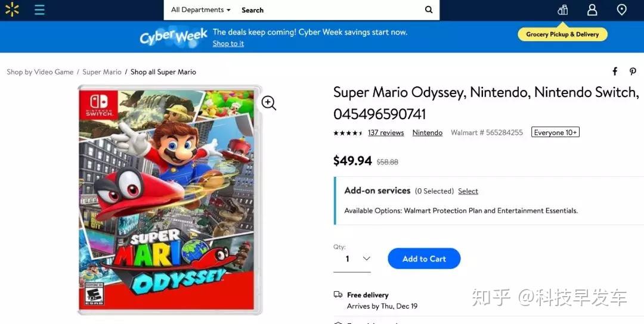Click the Shop to it link

click(228, 43)
